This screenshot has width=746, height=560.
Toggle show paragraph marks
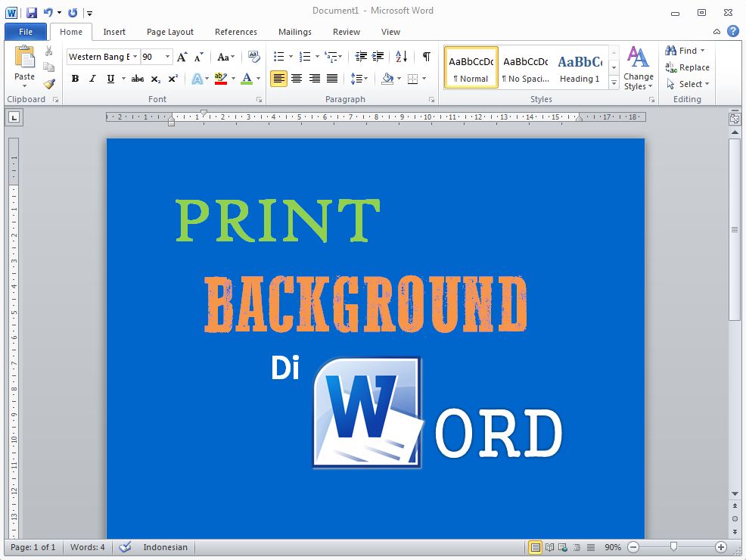coord(426,57)
